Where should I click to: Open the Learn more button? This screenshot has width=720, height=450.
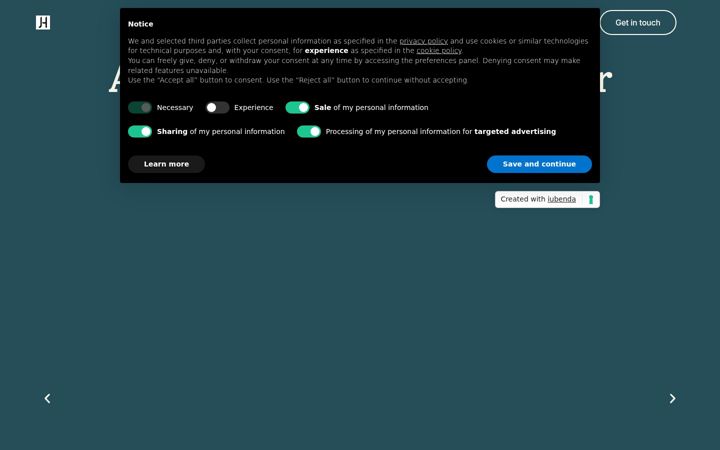tap(166, 164)
